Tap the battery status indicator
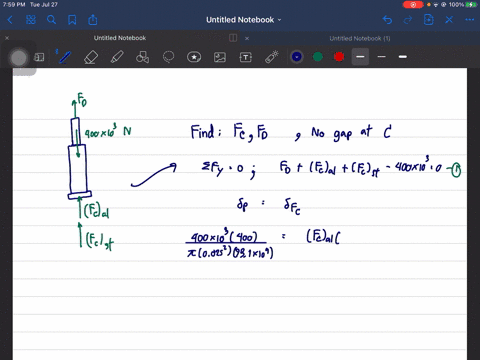 (471, 5)
